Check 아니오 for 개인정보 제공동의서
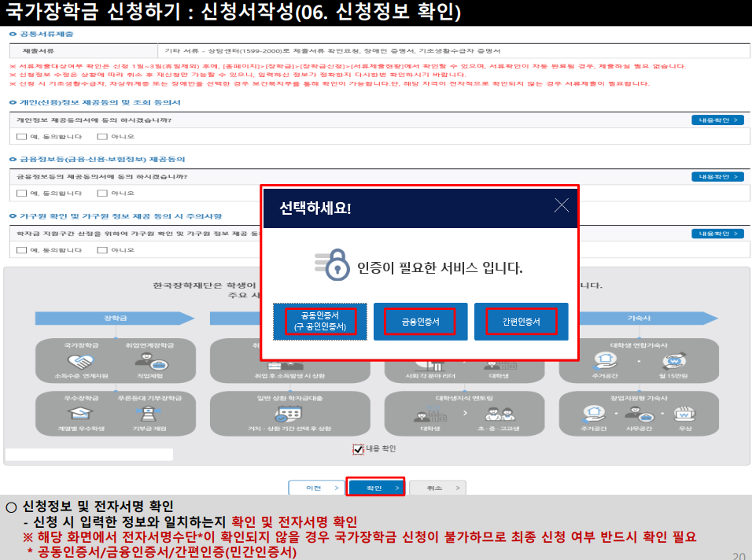 tap(102, 137)
